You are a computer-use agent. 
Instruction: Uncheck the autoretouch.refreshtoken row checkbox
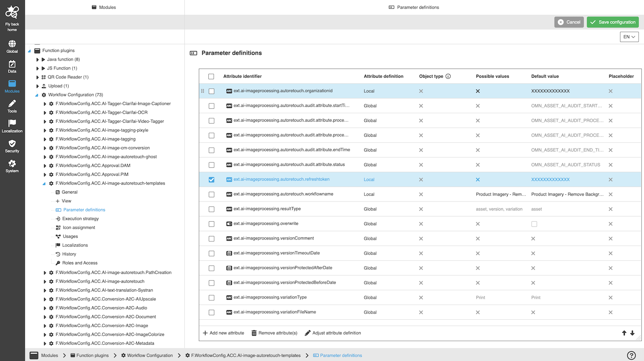211,180
